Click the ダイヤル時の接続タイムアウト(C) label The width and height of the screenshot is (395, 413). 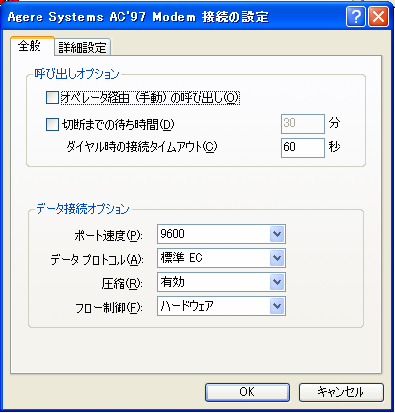pos(142,147)
